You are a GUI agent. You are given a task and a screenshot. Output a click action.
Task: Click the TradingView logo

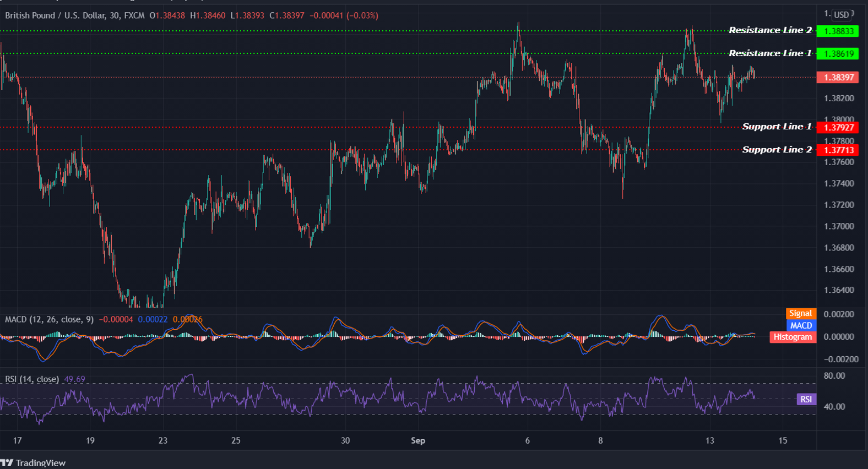[33, 463]
